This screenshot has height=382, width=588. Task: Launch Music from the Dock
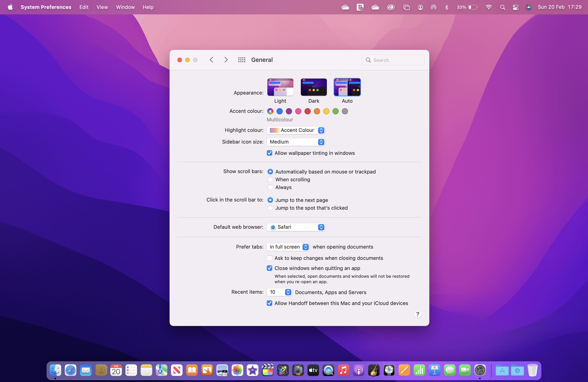pyautogui.click(x=343, y=370)
